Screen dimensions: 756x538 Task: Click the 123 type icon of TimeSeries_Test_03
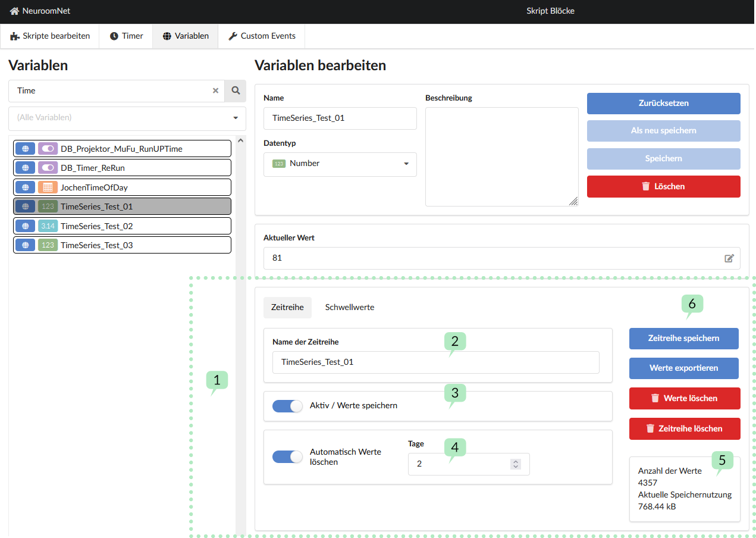tap(48, 245)
